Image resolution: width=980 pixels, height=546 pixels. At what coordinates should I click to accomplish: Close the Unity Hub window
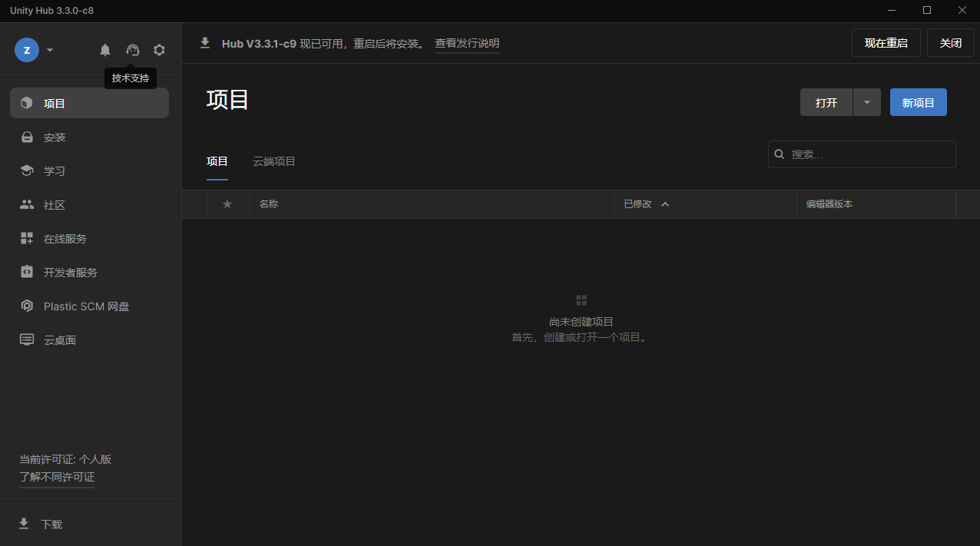(962, 10)
